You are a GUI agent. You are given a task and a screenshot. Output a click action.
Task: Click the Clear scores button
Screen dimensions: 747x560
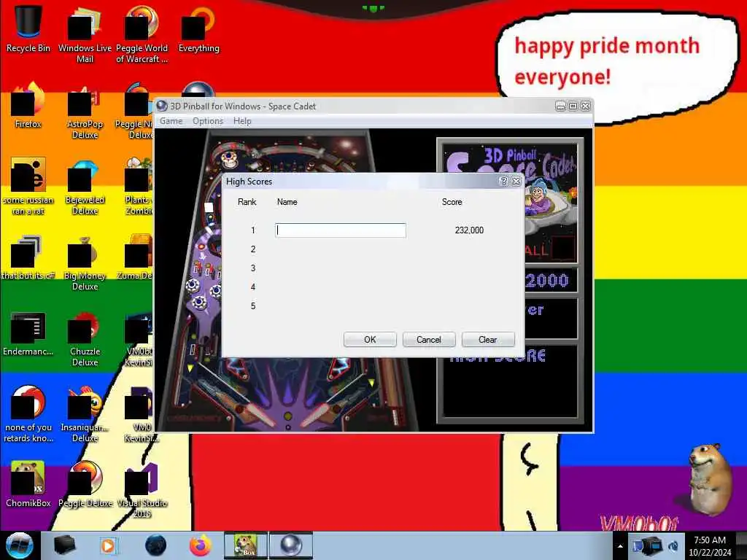[488, 340]
